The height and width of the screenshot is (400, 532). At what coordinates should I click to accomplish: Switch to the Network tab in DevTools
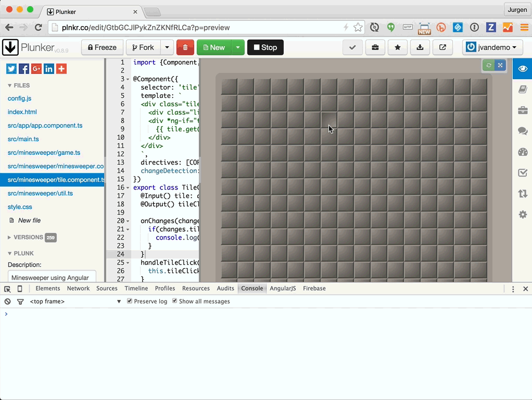(x=78, y=288)
